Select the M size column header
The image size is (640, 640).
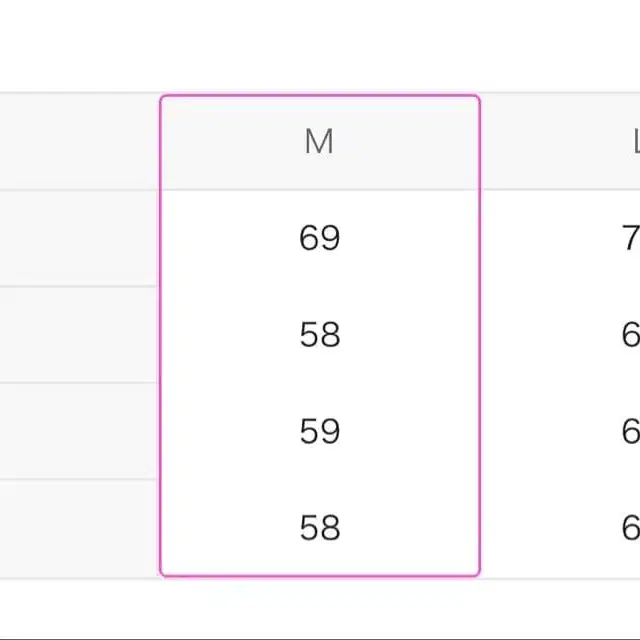click(x=319, y=142)
